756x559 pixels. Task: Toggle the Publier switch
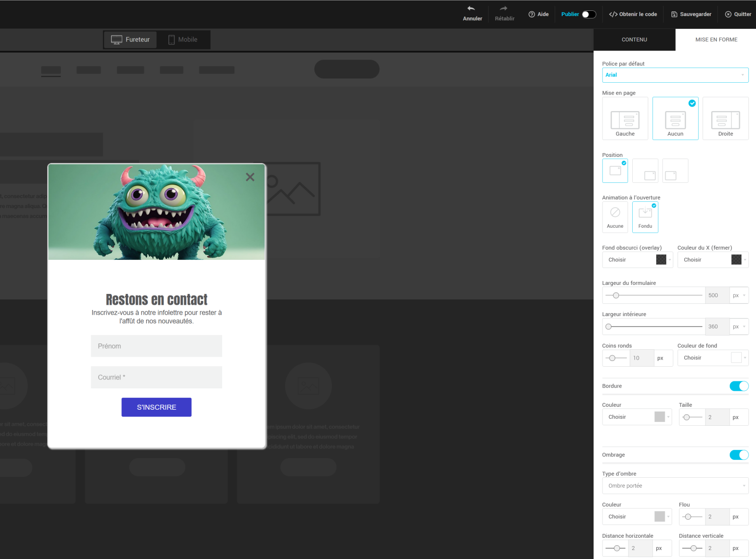tap(589, 14)
